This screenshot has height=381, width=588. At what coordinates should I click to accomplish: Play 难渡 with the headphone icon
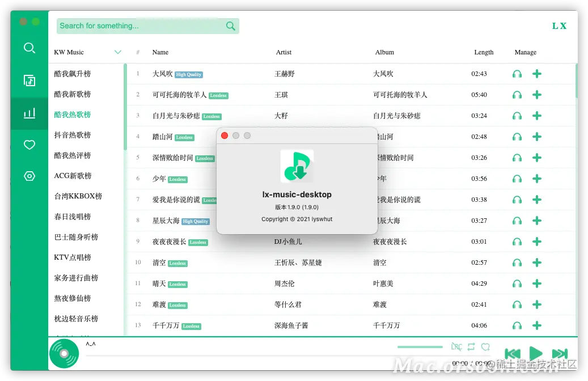[x=517, y=305]
